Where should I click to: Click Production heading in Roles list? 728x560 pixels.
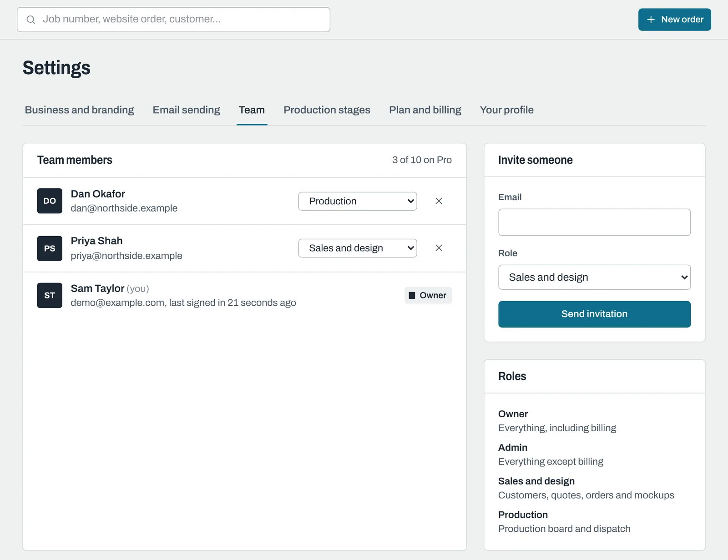(x=523, y=515)
